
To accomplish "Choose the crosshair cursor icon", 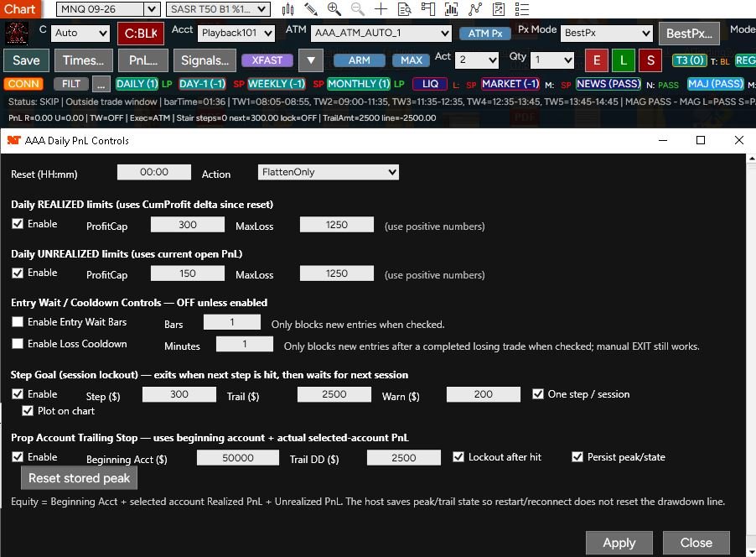I will (381, 8).
